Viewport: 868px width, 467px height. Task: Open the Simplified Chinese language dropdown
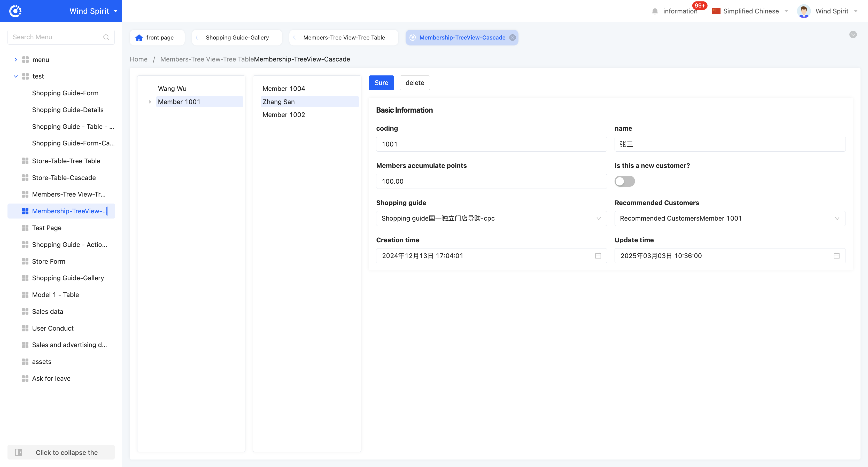pyautogui.click(x=750, y=11)
